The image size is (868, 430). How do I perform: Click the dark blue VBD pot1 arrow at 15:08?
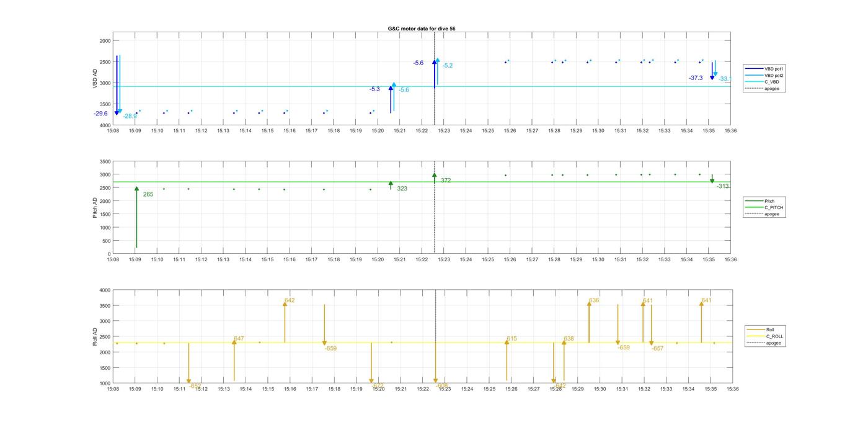117,85
